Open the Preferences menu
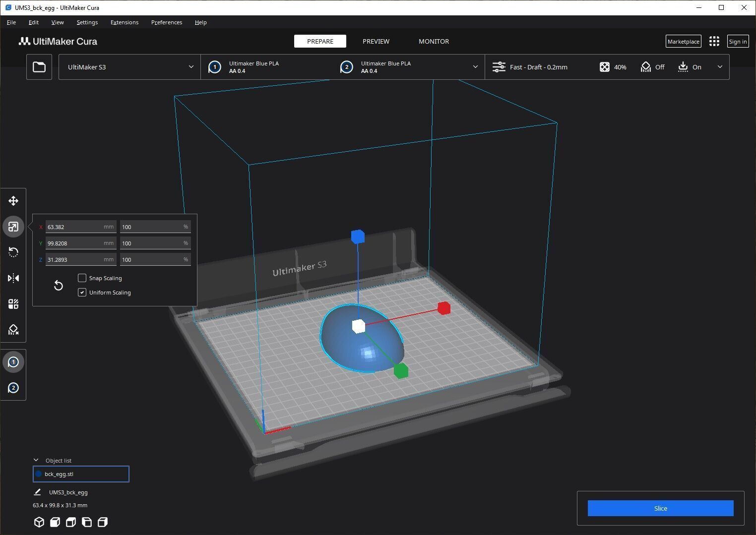Viewport: 756px width, 535px height. 167,22
